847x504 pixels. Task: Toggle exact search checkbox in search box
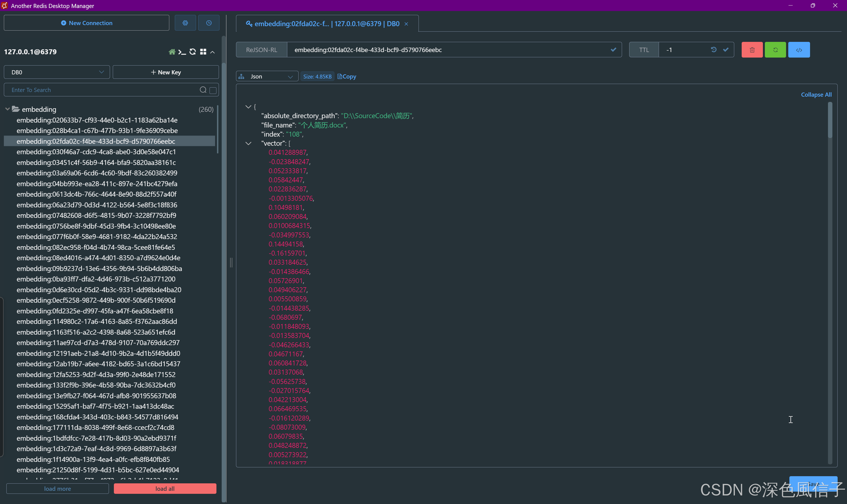pyautogui.click(x=213, y=90)
